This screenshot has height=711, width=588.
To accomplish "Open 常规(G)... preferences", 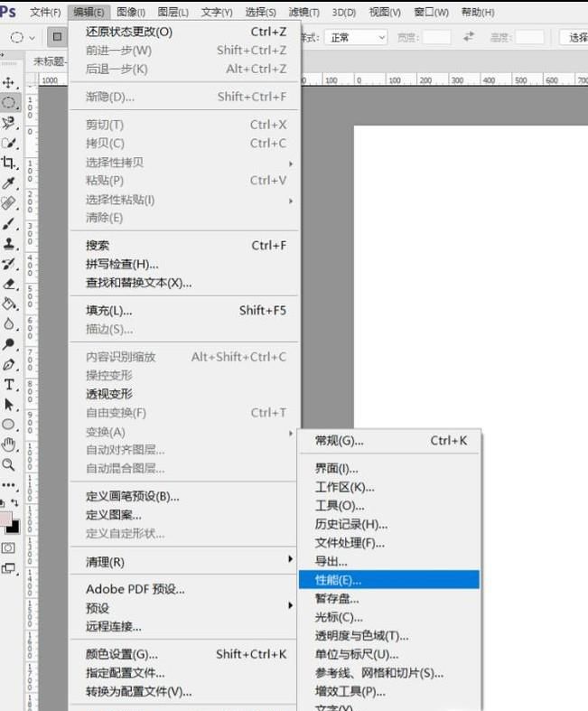I will pos(389,441).
